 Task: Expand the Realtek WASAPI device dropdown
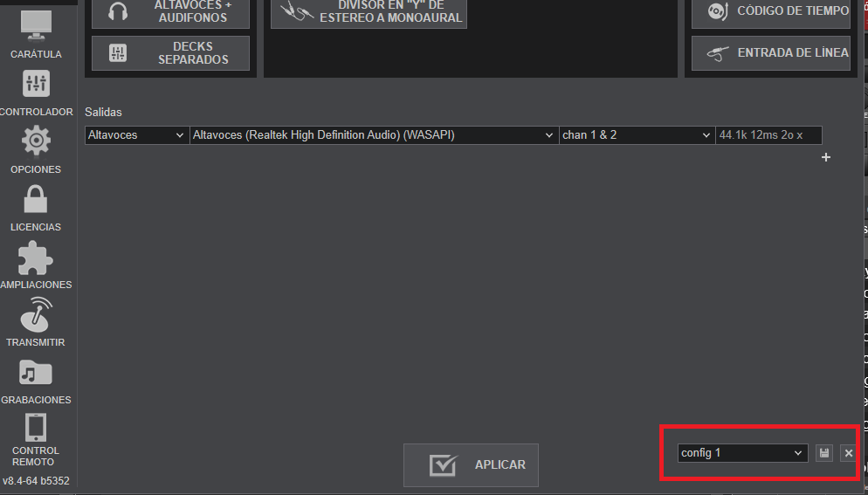tap(374, 135)
